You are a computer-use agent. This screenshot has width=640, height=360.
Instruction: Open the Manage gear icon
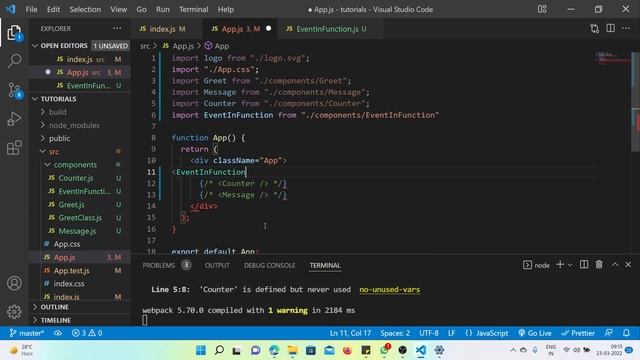14,312
